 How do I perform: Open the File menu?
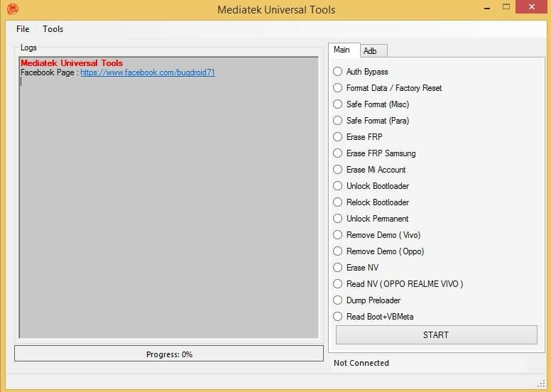[x=23, y=29]
